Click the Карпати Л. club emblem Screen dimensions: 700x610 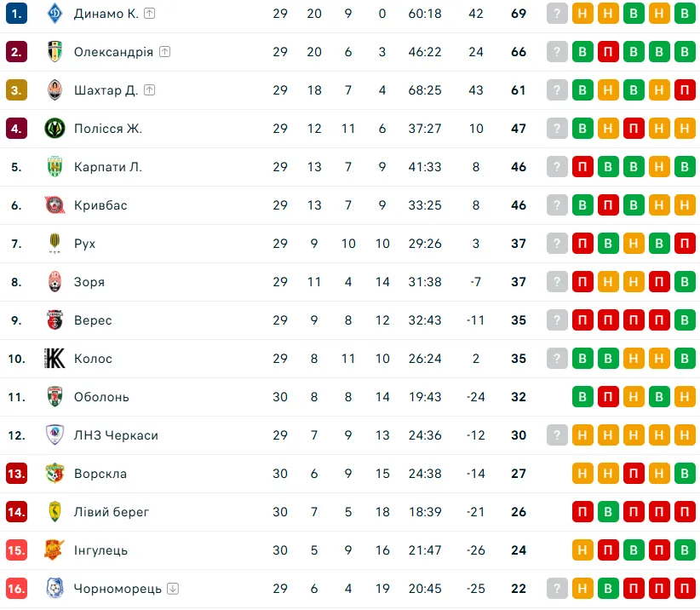pyautogui.click(x=55, y=167)
